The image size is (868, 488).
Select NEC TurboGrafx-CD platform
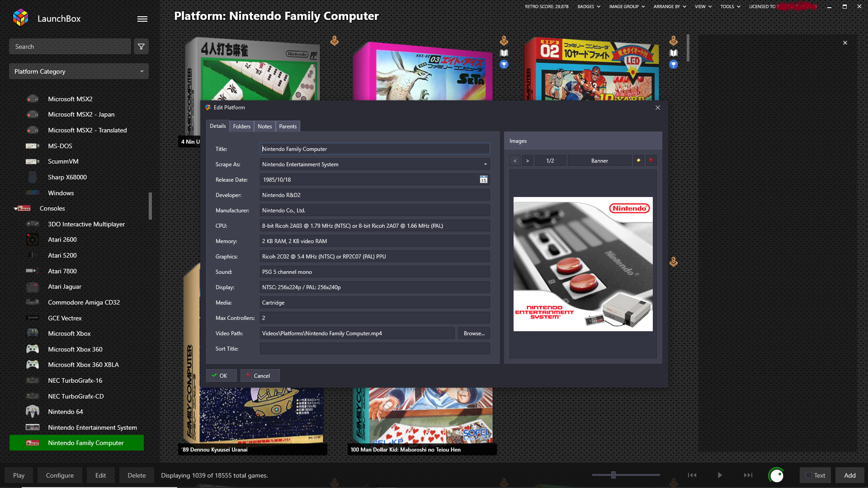coord(77,396)
